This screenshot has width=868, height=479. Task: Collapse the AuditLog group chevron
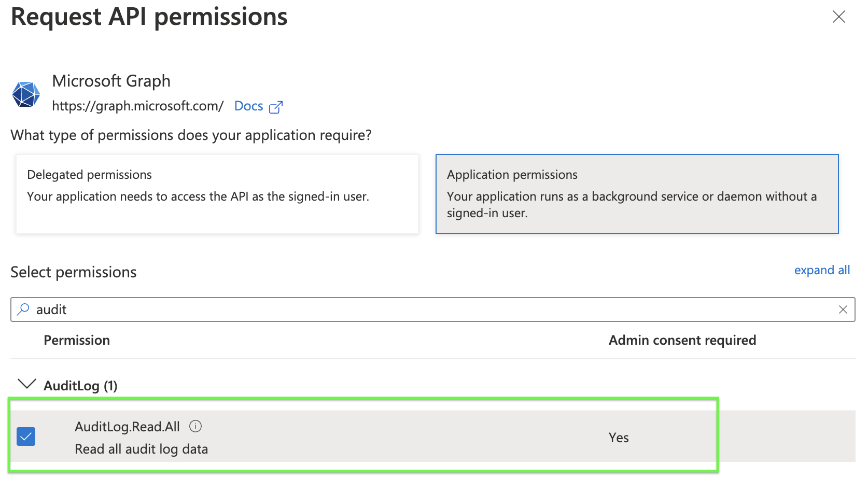click(x=26, y=384)
